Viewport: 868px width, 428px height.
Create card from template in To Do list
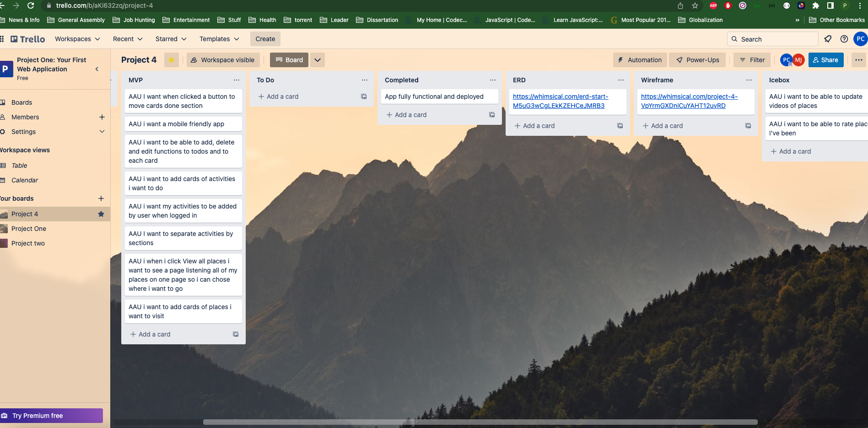click(x=364, y=96)
